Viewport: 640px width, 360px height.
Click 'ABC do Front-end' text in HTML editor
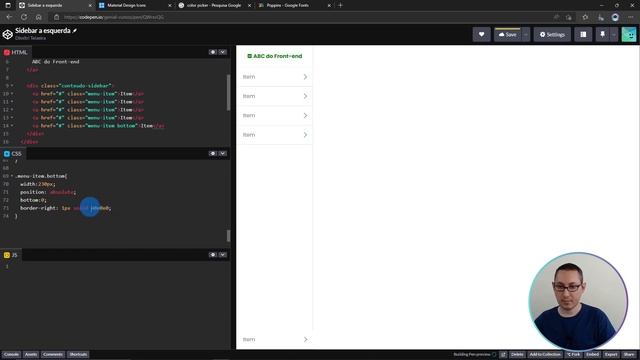(56, 62)
